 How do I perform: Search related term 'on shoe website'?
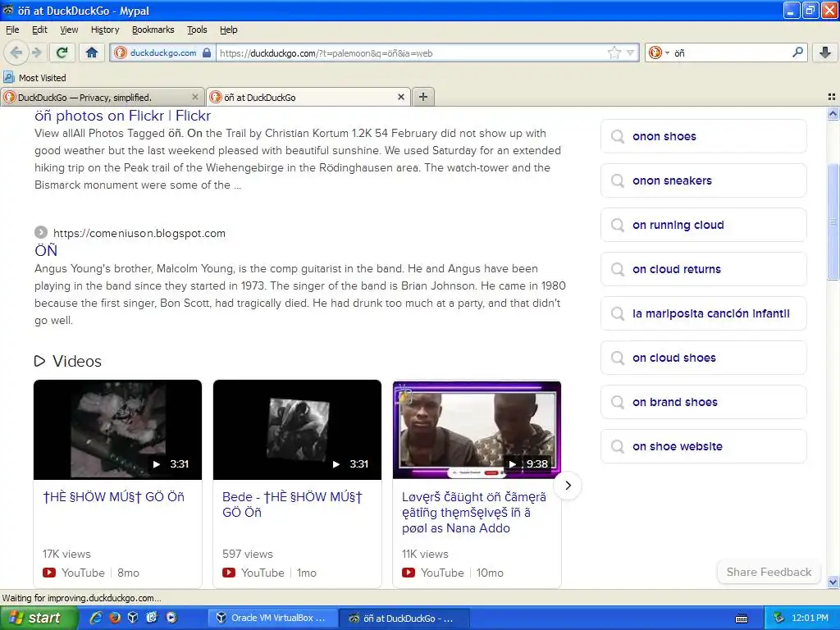[x=703, y=446]
